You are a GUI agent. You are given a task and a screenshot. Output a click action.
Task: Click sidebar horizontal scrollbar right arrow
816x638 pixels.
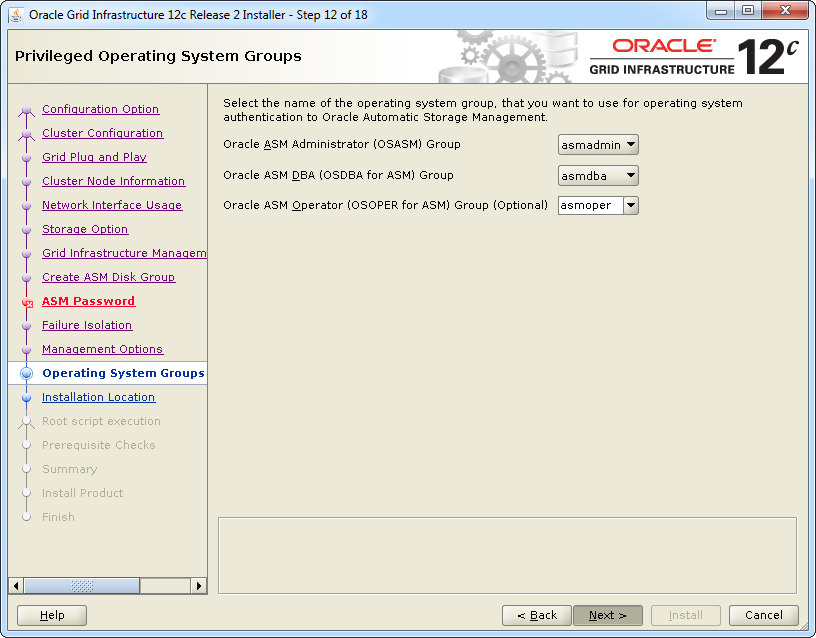click(199, 586)
